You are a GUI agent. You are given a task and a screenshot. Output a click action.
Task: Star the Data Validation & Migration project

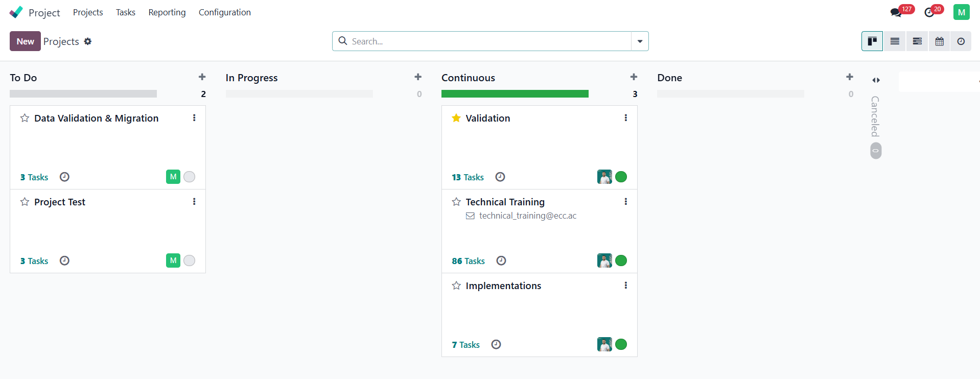tap(25, 118)
